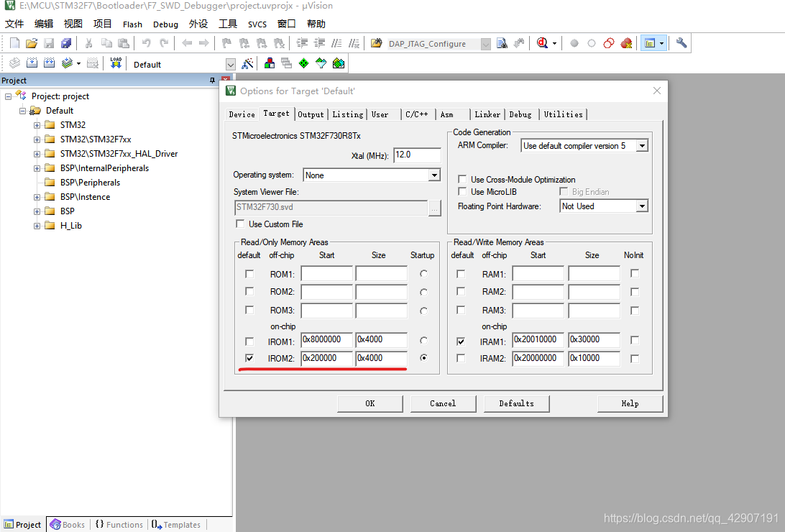
Task: Expand the BSP\InternalPeripherals folder
Action: coord(37,169)
